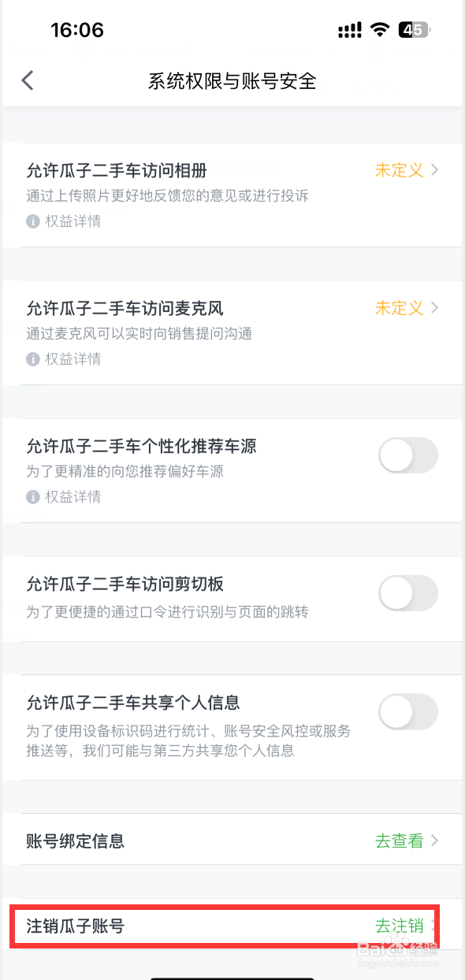
Task: Tap info icon under 访问相册
Action: coord(33,222)
